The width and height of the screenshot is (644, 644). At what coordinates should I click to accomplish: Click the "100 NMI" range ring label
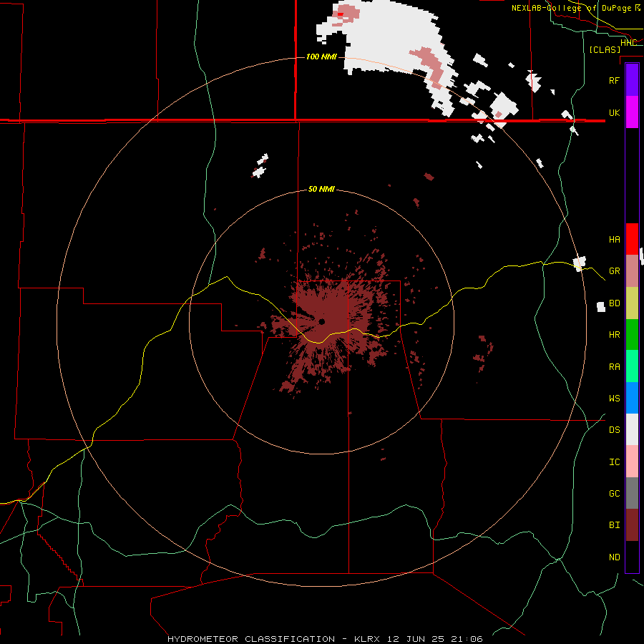pyautogui.click(x=321, y=57)
